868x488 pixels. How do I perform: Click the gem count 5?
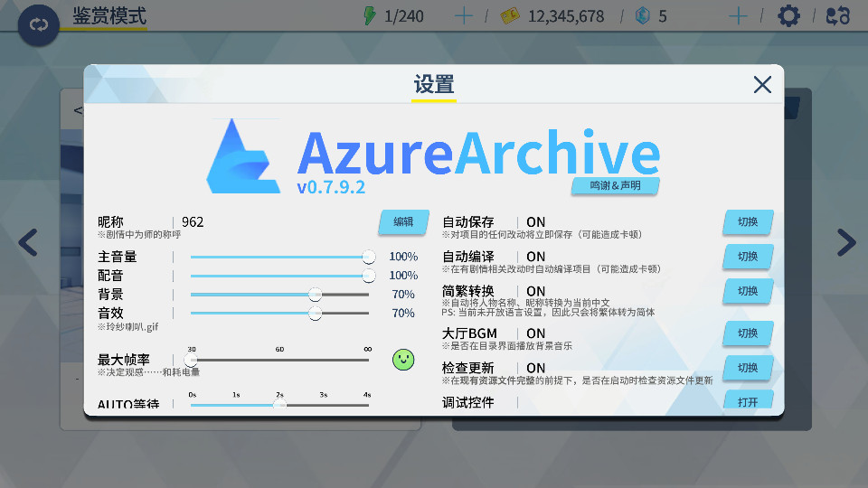tap(663, 16)
